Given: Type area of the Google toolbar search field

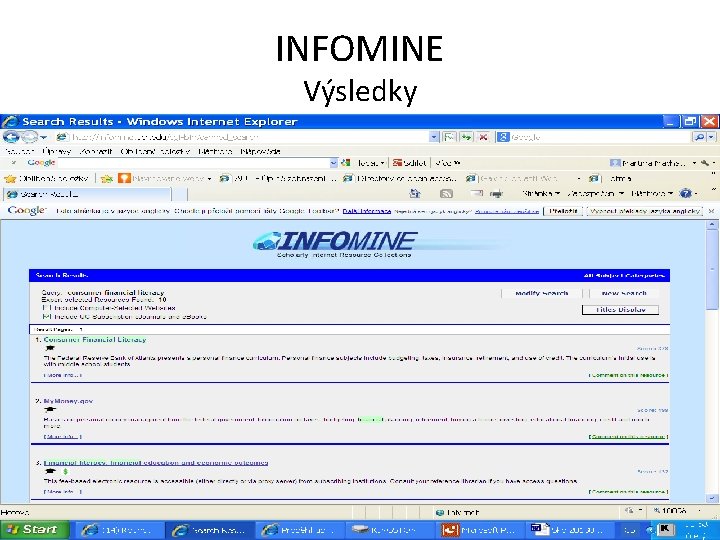Looking at the screenshot, I should coord(193,163).
